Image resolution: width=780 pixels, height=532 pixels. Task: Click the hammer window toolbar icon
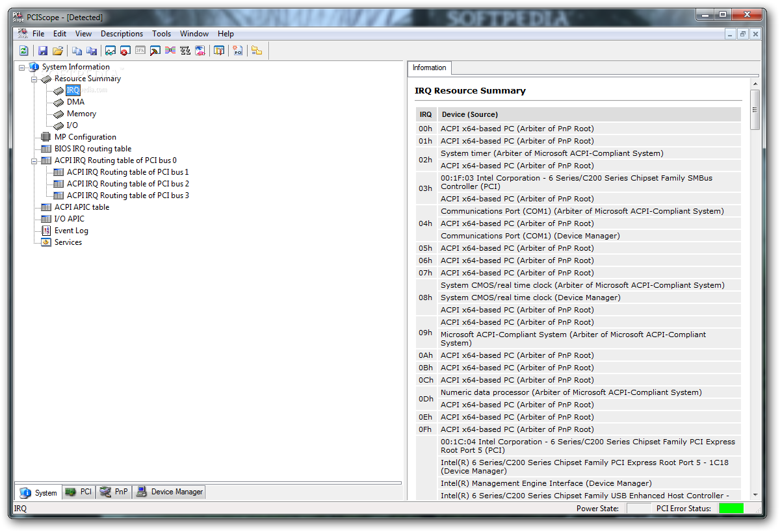click(x=155, y=51)
